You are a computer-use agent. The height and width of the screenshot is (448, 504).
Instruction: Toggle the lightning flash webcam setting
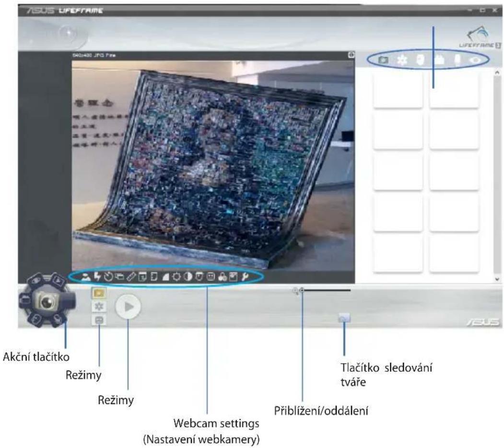(x=97, y=276)
